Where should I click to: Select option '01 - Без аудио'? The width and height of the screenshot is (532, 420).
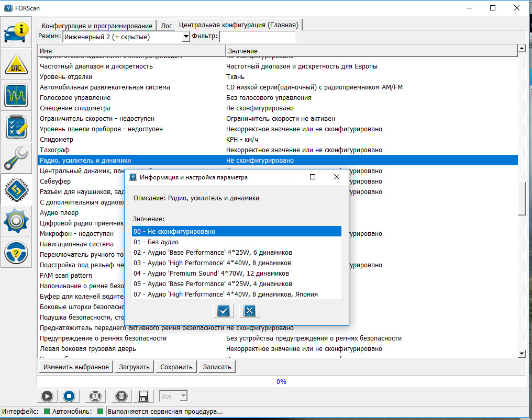237,242
